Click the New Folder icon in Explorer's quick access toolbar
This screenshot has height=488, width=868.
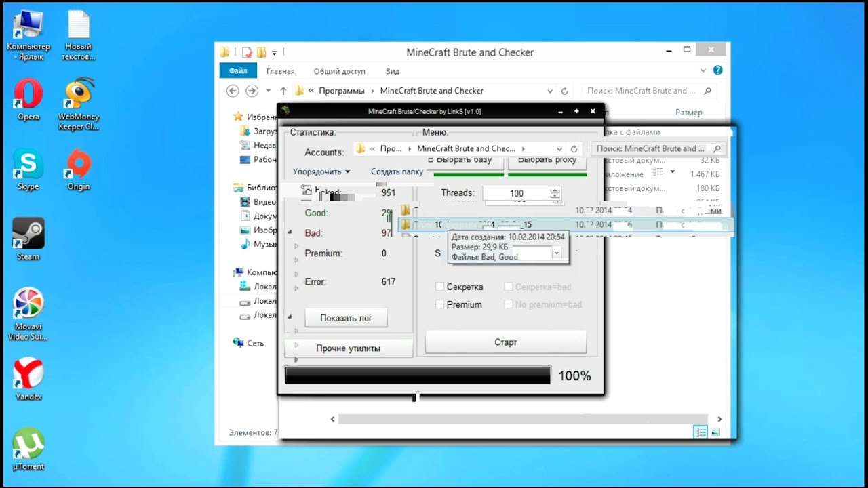(261, 52)
